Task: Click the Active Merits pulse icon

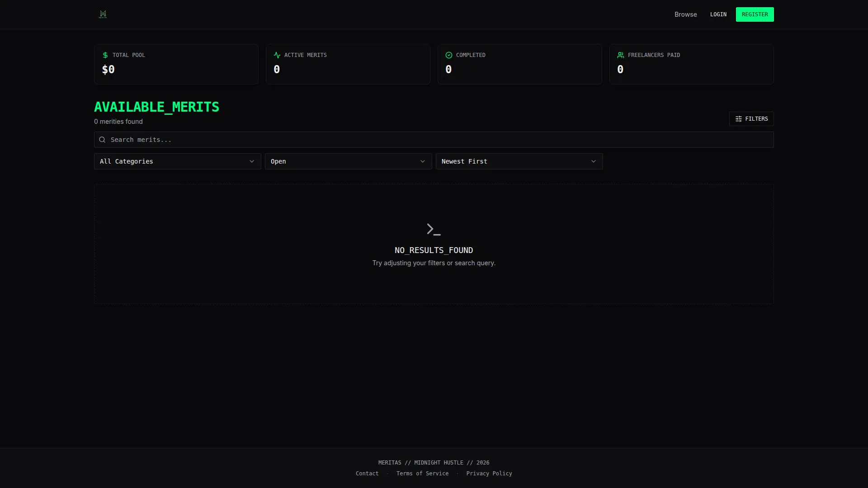Action: (x=277, y=55)
